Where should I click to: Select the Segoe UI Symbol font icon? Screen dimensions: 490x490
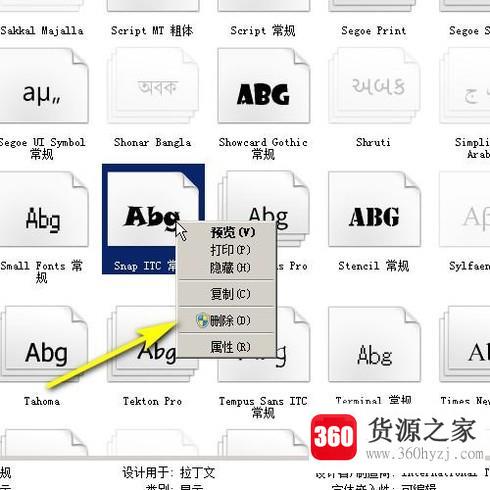[x=43, y=86]
